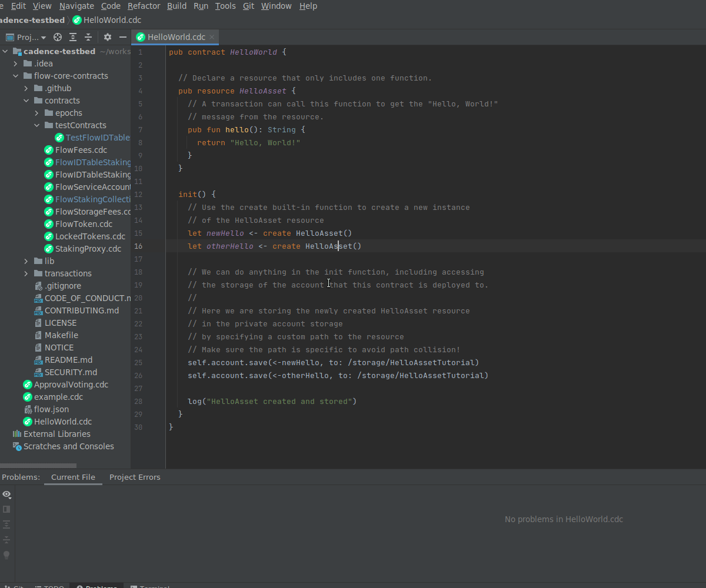Click line number 28 in the gutter
The width and height of the screenshot is (706, 588).
click(138, 401)
